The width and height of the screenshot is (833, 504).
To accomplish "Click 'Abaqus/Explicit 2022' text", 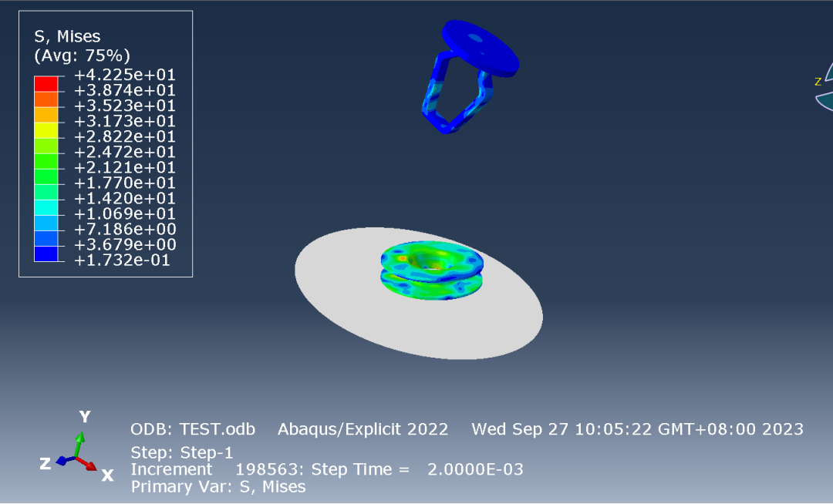I will pos(363,428).
